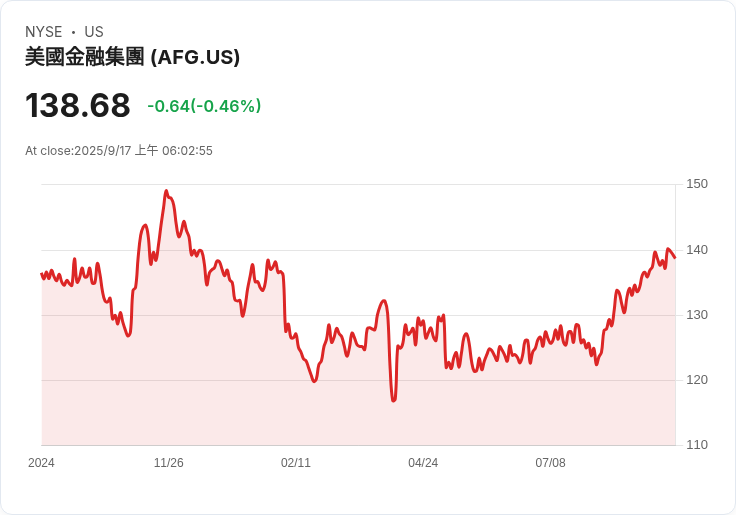This screenshot has width=736, height=515.
Task: Select the 04/24 date on the x-axis
Action: pyautogui.click(x=423, y=463)
